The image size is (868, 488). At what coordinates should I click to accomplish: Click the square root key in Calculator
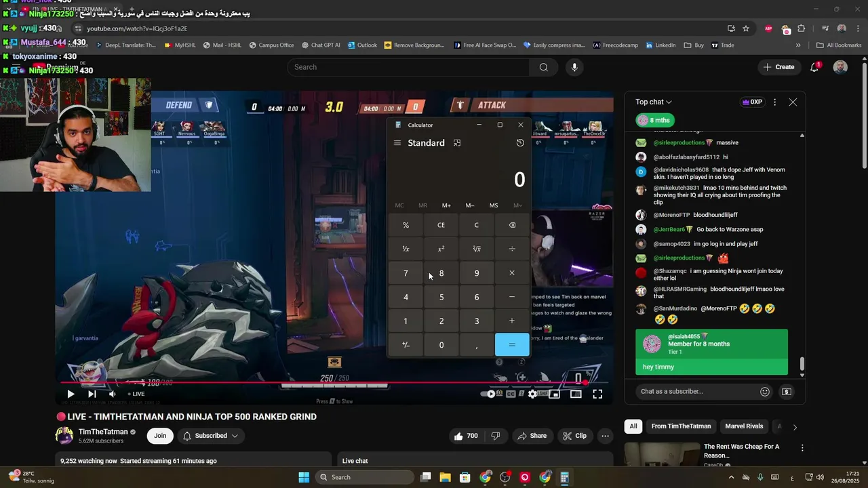477,249
